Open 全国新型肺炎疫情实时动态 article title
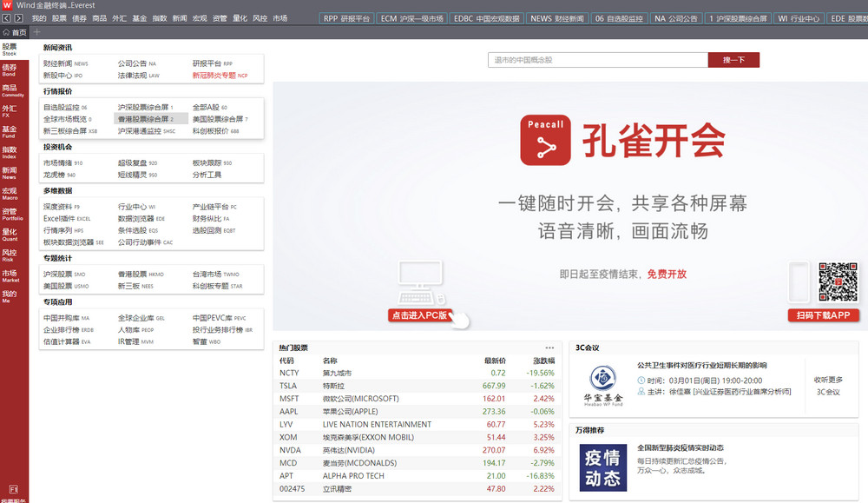868x503 pixels. tap(681, 447)
